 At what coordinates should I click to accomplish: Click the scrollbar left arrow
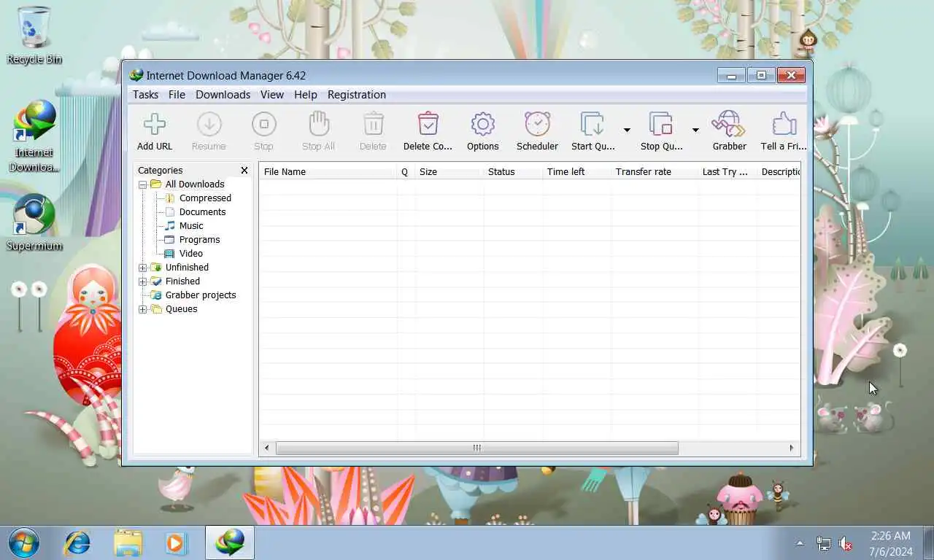pos(267,448)
